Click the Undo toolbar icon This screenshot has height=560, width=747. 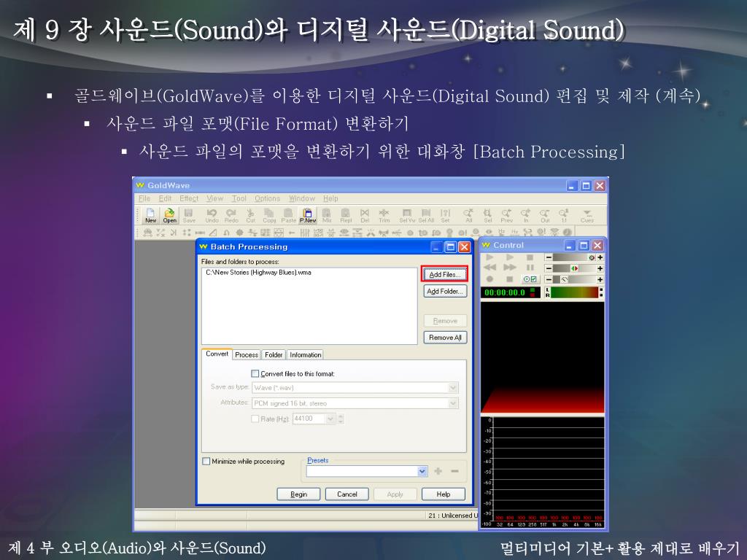[212, 215]
